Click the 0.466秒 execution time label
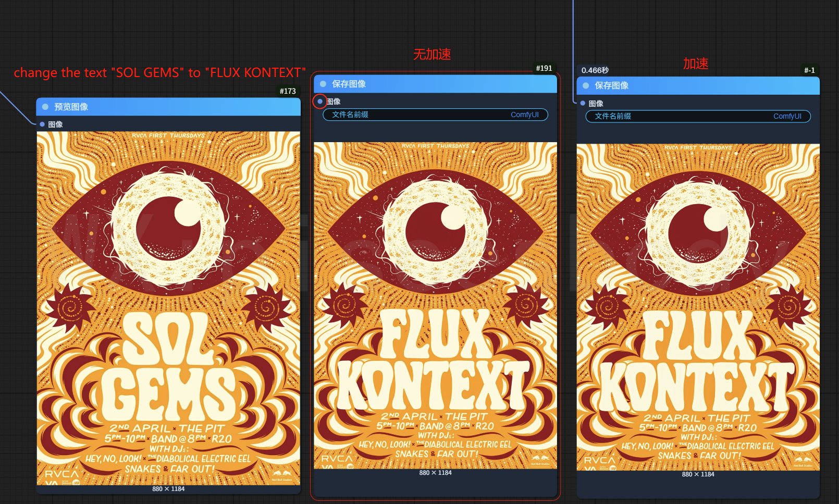 (595, 70)
